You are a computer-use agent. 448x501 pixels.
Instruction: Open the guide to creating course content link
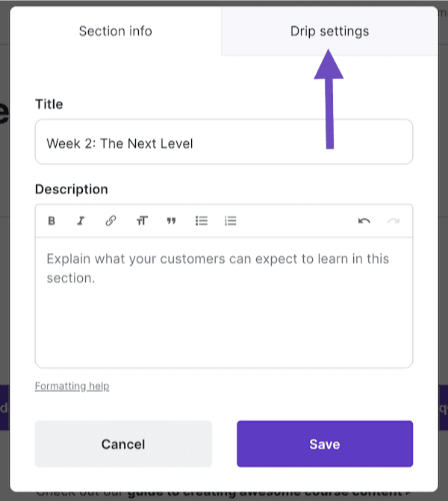pyautogui.click(x=265, y=494)
